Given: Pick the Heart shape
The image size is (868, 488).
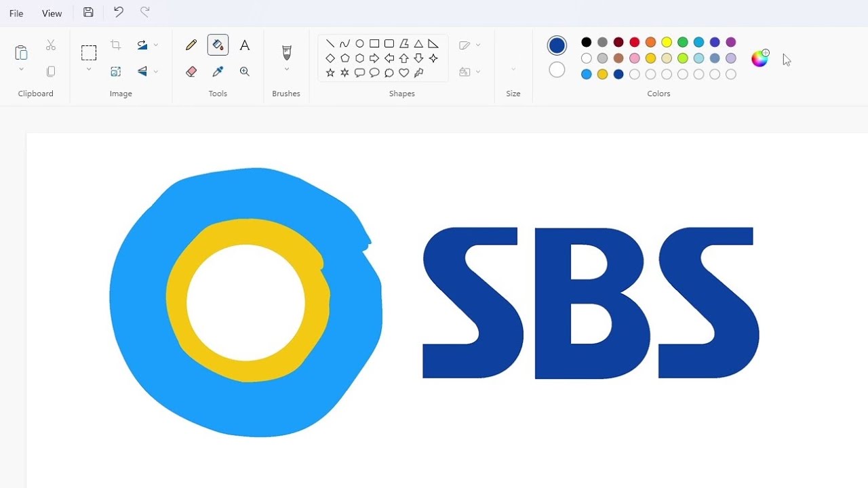Looking at the screenshot, I should tap(404, 73).
